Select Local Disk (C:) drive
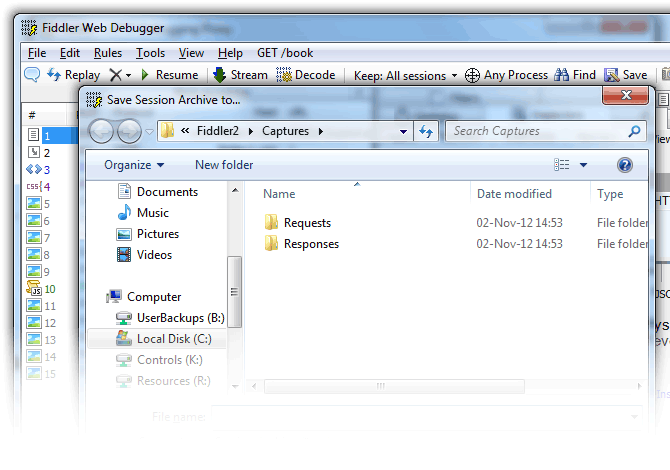670x470 pixels. point(157,339)
